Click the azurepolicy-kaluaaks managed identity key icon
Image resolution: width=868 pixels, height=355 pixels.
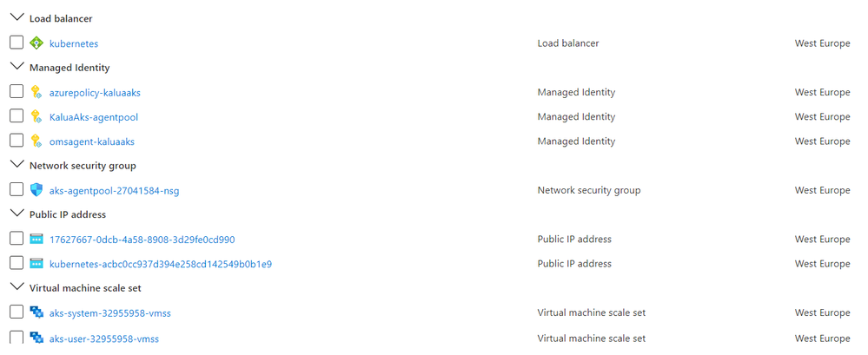(x=36, y=92)
